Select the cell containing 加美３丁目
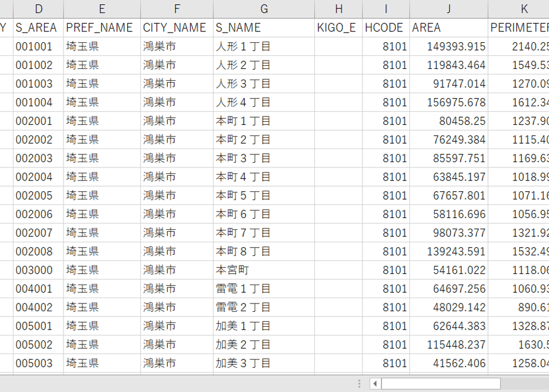Image resolution: width=549 pixels, height=392 pixels. pyautogui.click(x=264, y=363)
